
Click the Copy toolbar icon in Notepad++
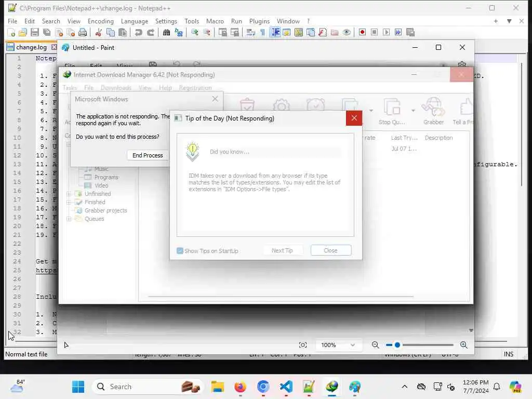[111, 33]
